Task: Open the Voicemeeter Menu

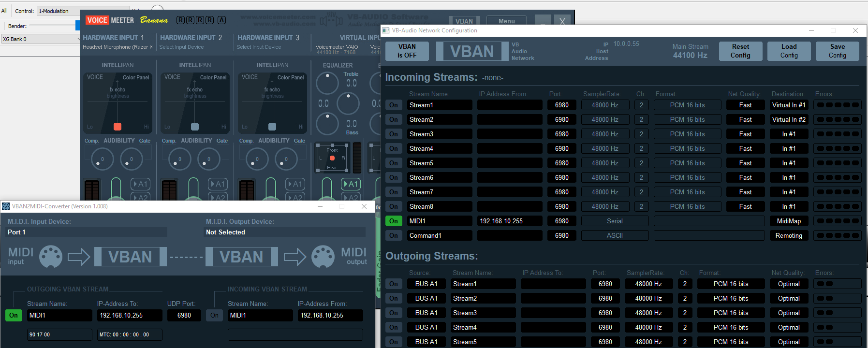Action: tap(506, 21)
